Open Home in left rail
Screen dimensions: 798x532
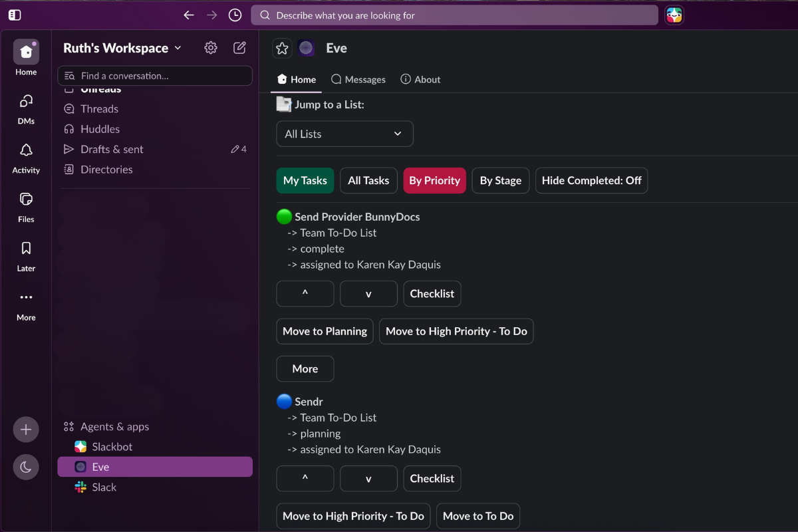pos(26,59)
